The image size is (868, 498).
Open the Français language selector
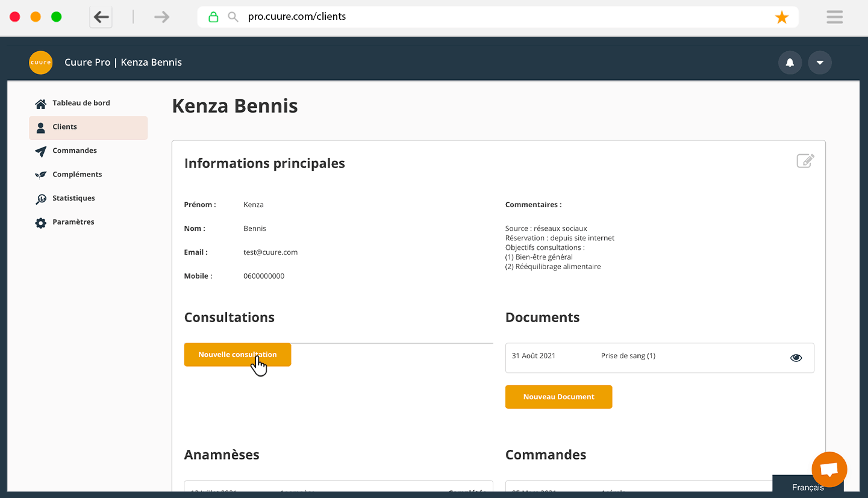click(x=808, y=487)
